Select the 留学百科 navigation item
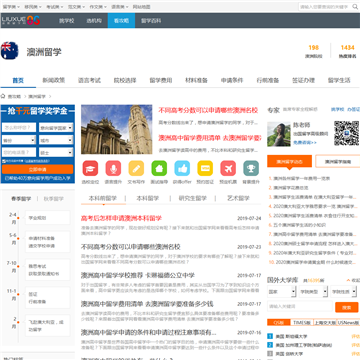 click(151, 21)
